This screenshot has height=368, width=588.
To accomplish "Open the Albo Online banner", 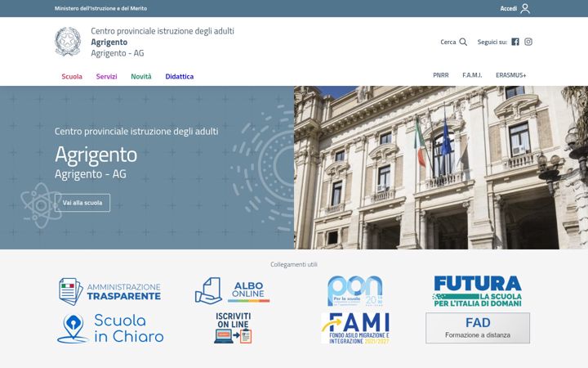I will tap(232, 290).
